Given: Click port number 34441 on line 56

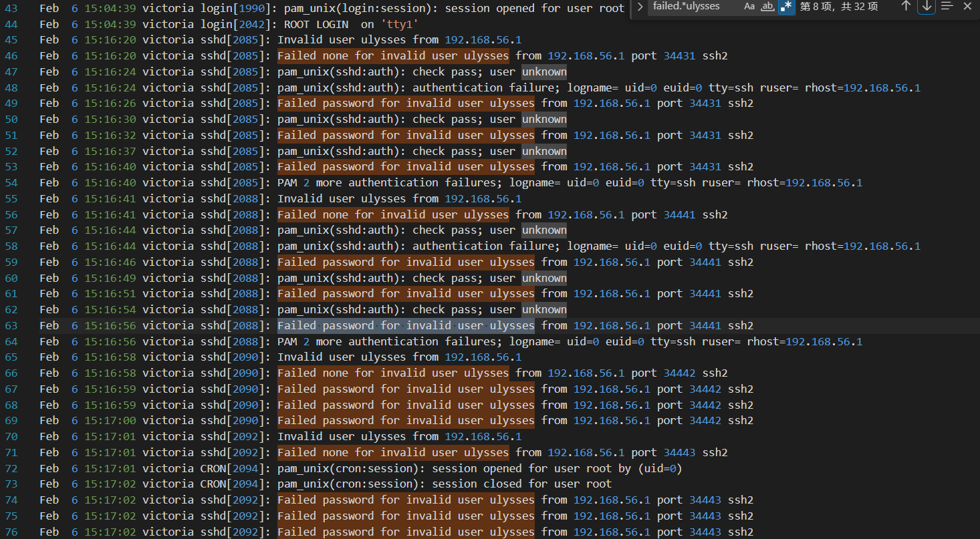Looking at the screenshot, I should (680, 215).
